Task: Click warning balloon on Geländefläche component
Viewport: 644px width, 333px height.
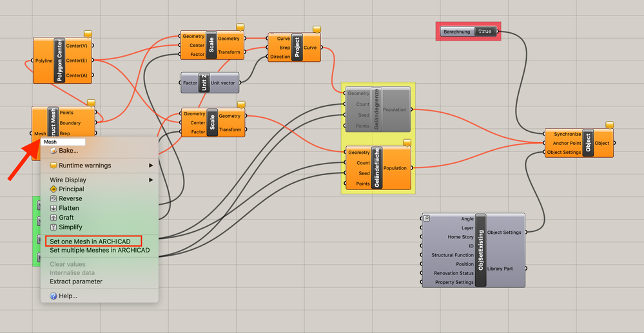Action: (x=407, y=142)
